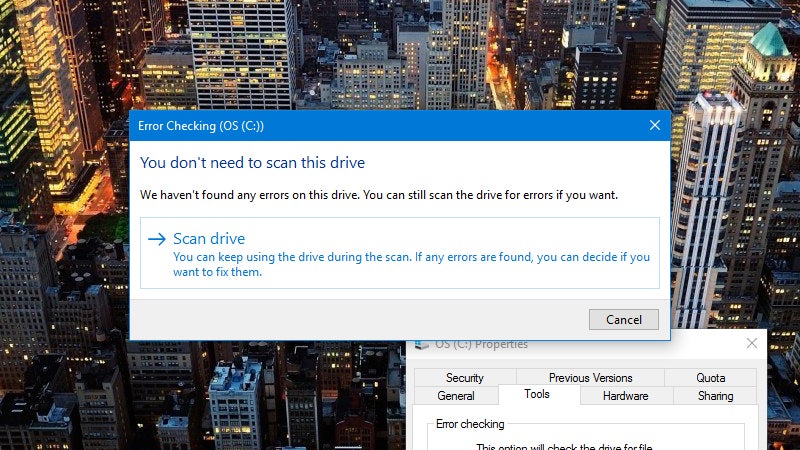Go to the General tab
800x450 pixels.
455,396
